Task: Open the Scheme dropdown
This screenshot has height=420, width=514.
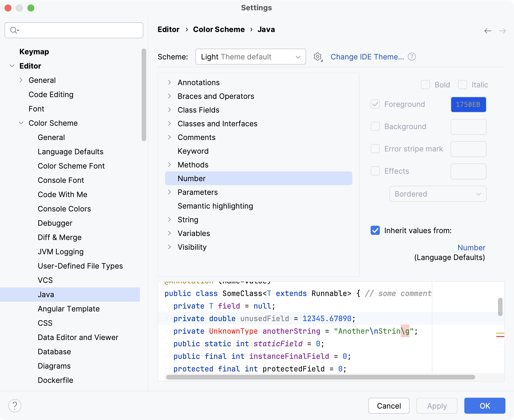Action: tap(250, 57)
